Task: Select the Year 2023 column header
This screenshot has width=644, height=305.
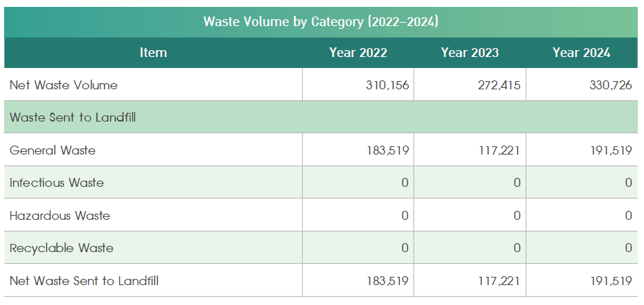Action: coord(469,53)
